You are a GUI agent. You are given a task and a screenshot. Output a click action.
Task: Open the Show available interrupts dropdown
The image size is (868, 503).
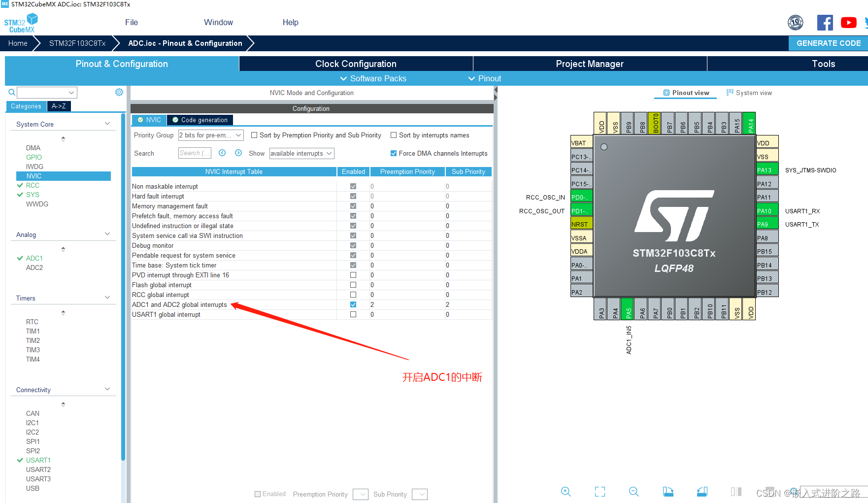(x=301, y=153)
